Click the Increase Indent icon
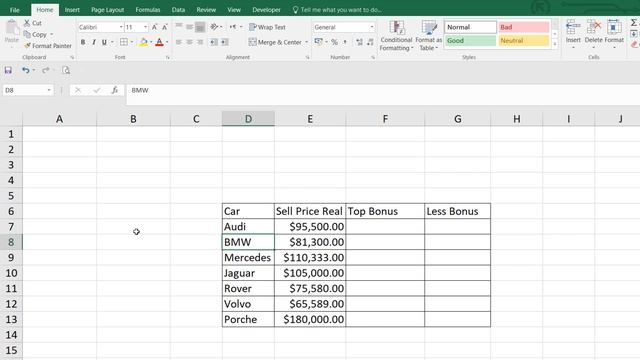Screen dimensions: 640x360 pyautogui.click(x=225, y=42)
